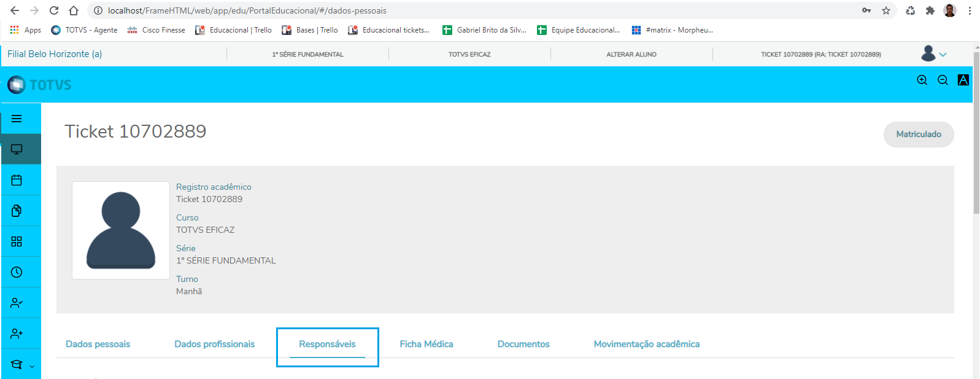The image size is (980, 379).
Task: Switch to Movimentação acadêmica tab
Action: (x=647, y=344)
